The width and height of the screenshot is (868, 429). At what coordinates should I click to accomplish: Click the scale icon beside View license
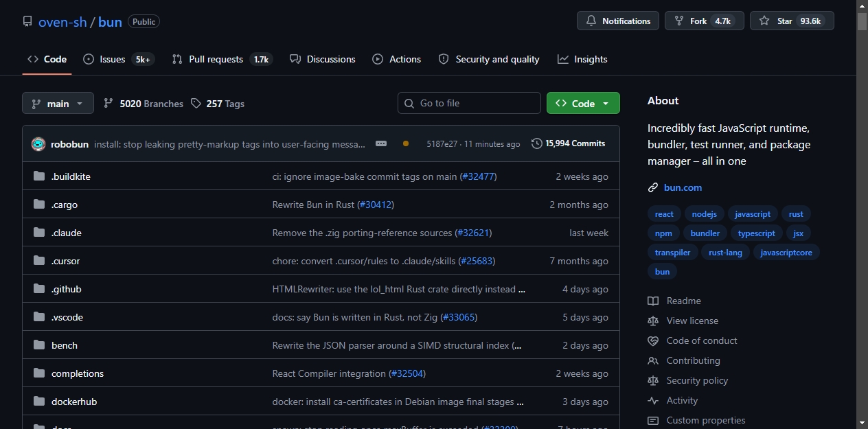coord(653,321)
